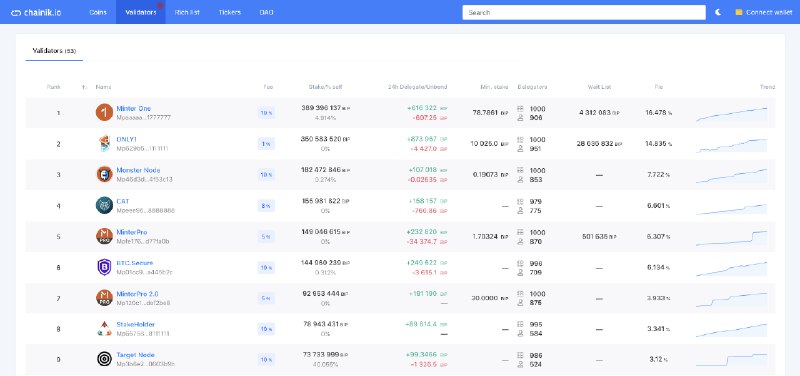Click MinterPro delegators person icon
Screen dimensions: 800x376
(x=520, y=241)
